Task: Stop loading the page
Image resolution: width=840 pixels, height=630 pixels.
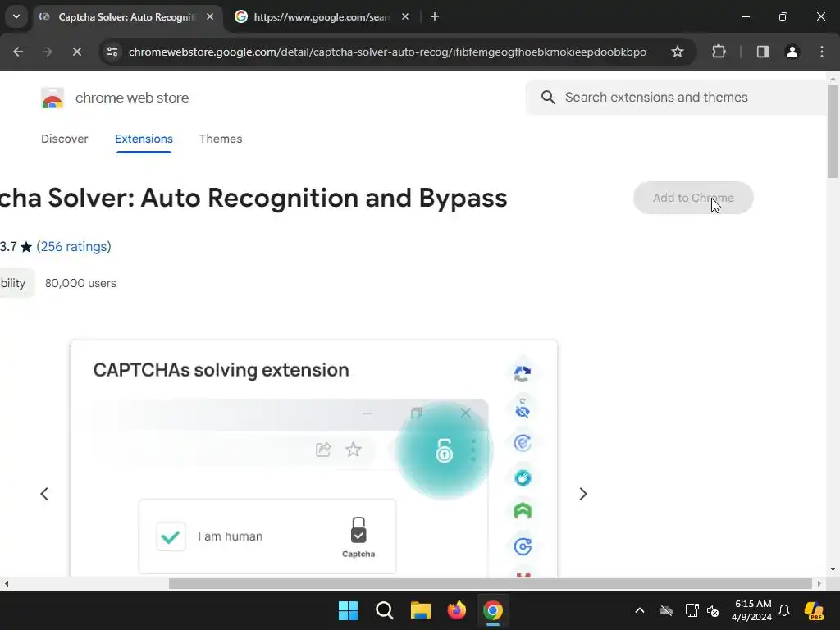Action: [x=76, y=52]
